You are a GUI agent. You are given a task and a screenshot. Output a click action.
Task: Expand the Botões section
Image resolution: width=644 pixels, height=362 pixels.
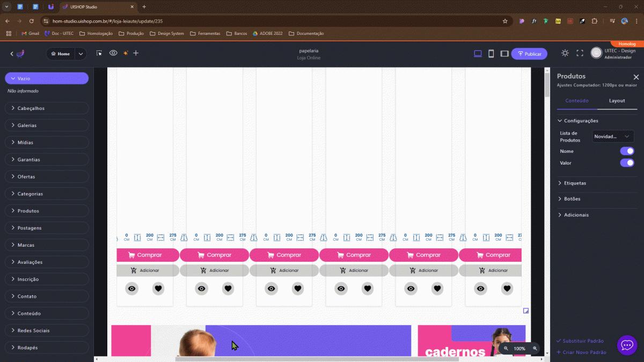click(572, 199)
